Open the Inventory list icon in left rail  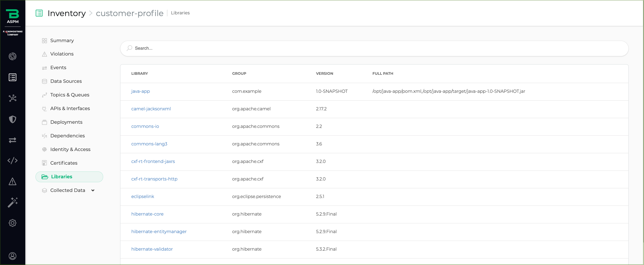click(12, 77)
